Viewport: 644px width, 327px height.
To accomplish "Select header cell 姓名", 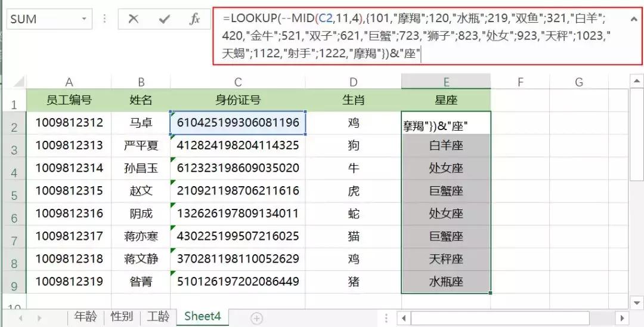I will click(141, 100).
